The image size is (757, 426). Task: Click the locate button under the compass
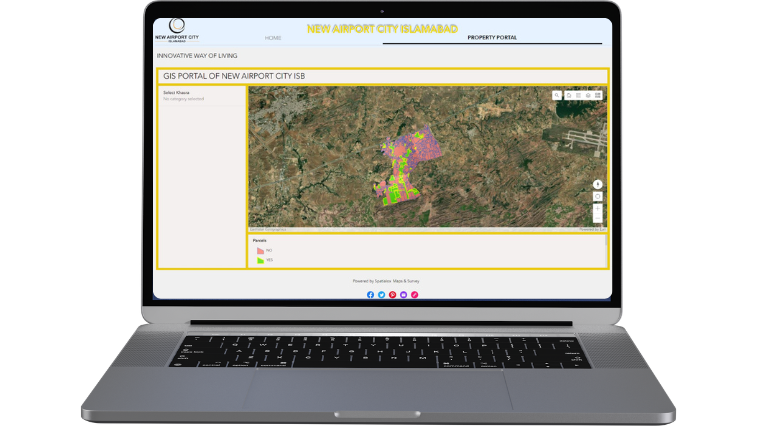coord(598,196)
